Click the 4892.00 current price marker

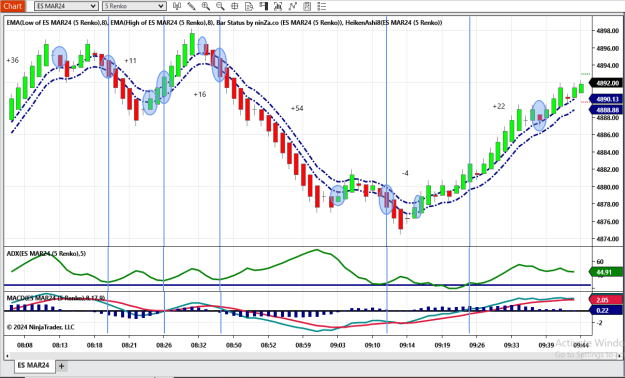click(x=607, y=83)
